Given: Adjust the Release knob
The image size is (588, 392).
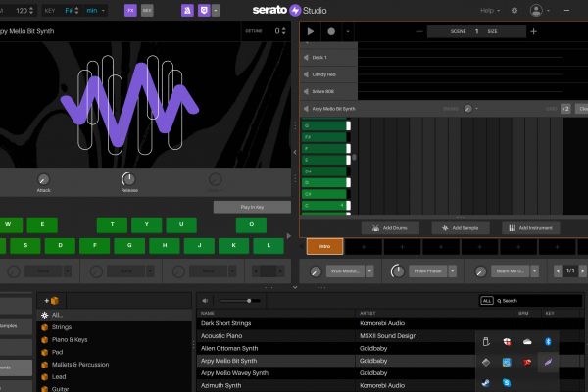Looking at the screenshot, I should tap(128, 179).
